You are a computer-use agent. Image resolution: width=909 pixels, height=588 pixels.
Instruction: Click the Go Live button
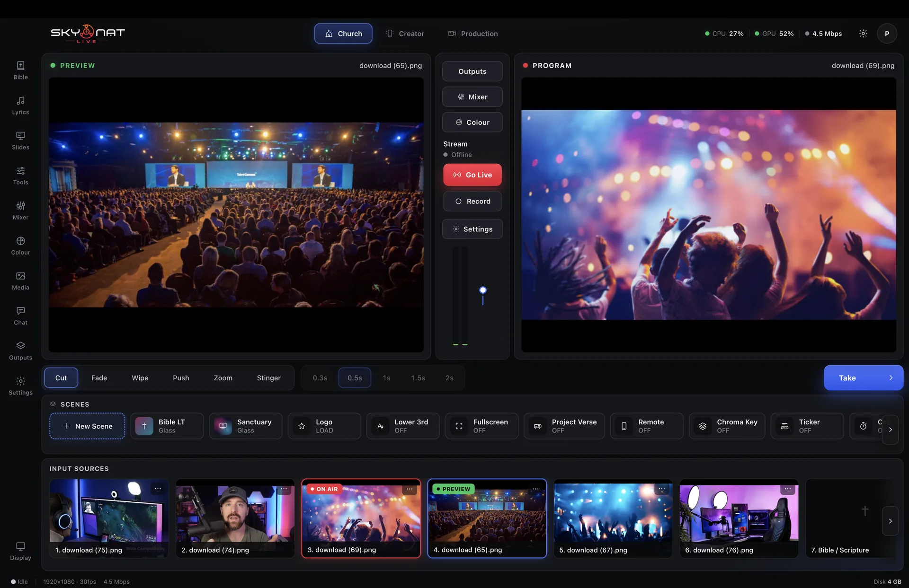pos(472,175)
